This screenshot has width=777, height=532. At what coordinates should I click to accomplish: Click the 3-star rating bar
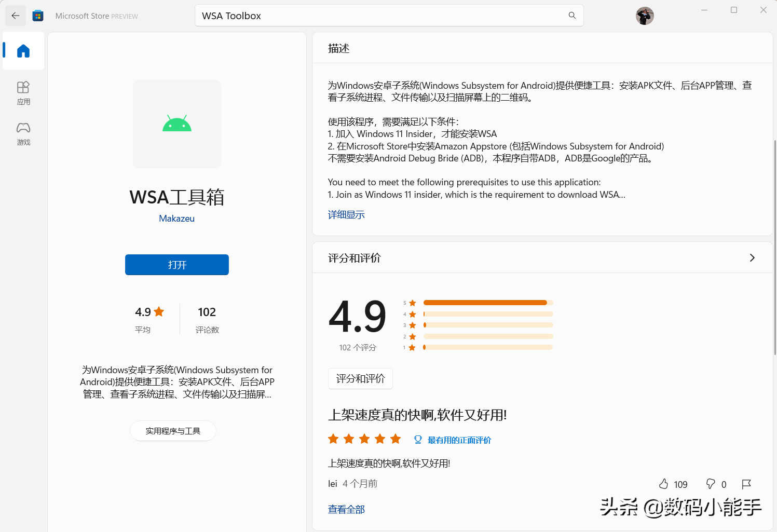488,325
